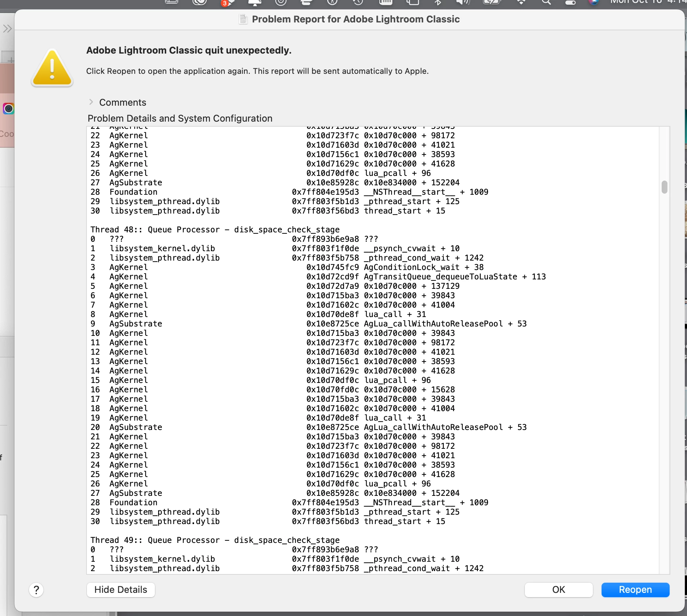Click the 'Click Reopen to open the application again' message
The height and width of the screenshot is (616, 687).
257,71
